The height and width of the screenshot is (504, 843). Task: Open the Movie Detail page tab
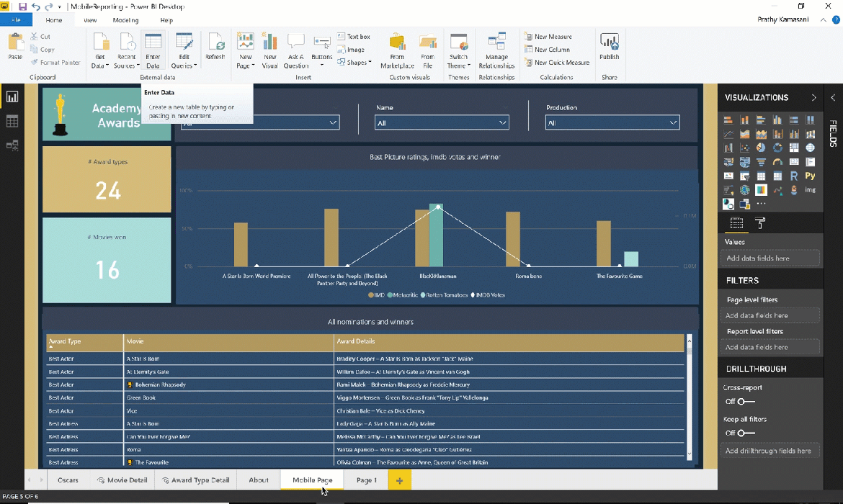coord(122,480)
